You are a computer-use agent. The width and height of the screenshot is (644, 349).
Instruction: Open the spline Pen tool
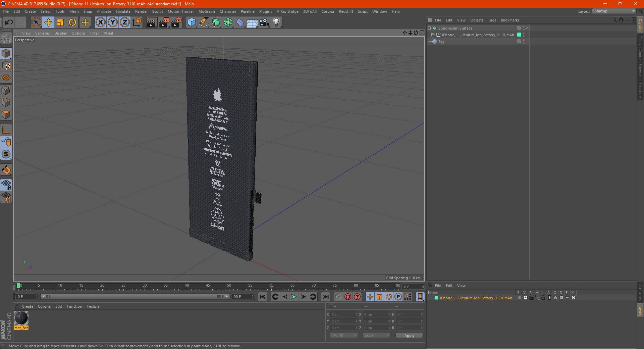tap(204, 22)
